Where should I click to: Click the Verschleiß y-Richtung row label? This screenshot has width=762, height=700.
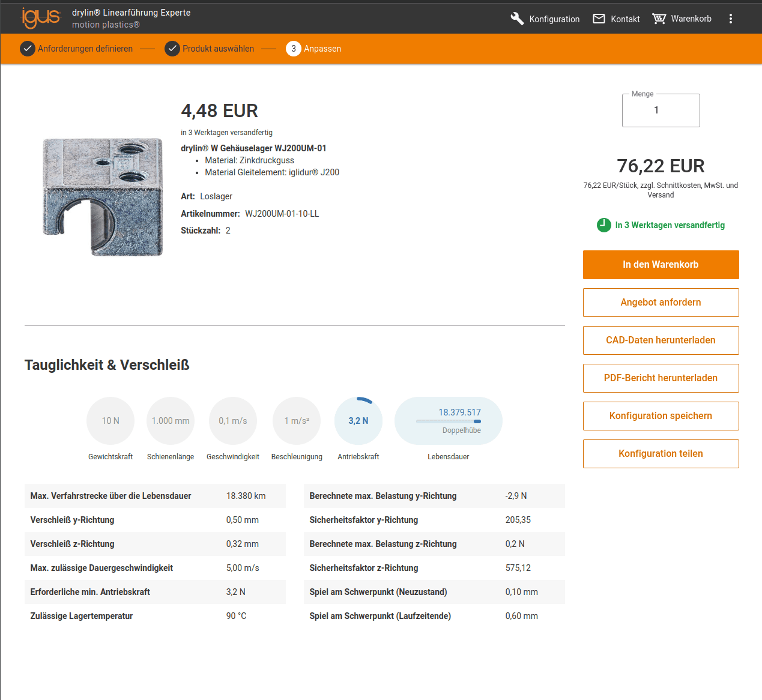coord(72,520)
